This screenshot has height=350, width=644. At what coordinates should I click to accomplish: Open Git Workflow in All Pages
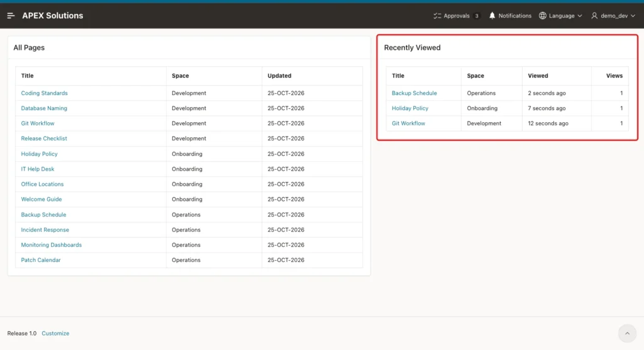[38, 123]
